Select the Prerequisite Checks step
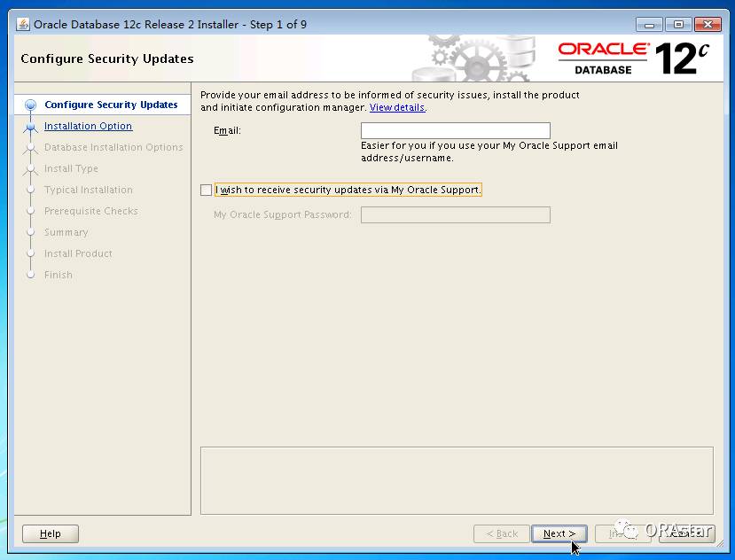Image resolution: width=735 pixels, height=560 pixels. point(91,211)
